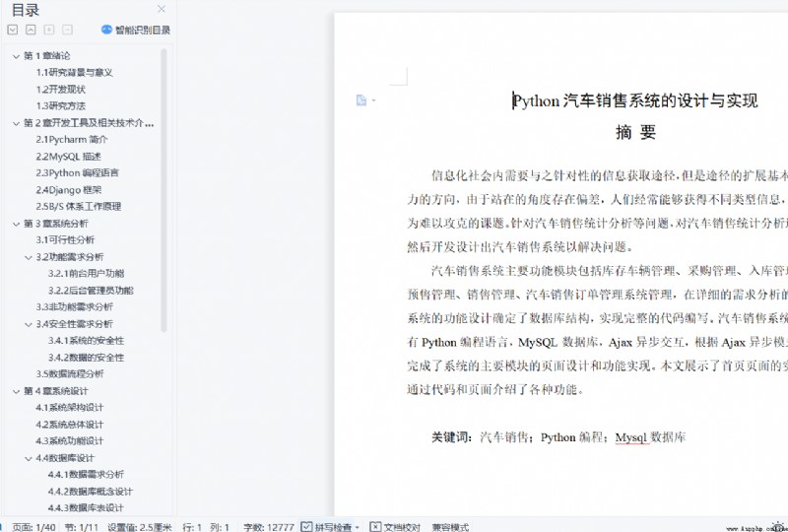This screenshot has height=532, width=788.
Task: Jump to 1.1研究背景与意义
Action: [x=75, y=72]
